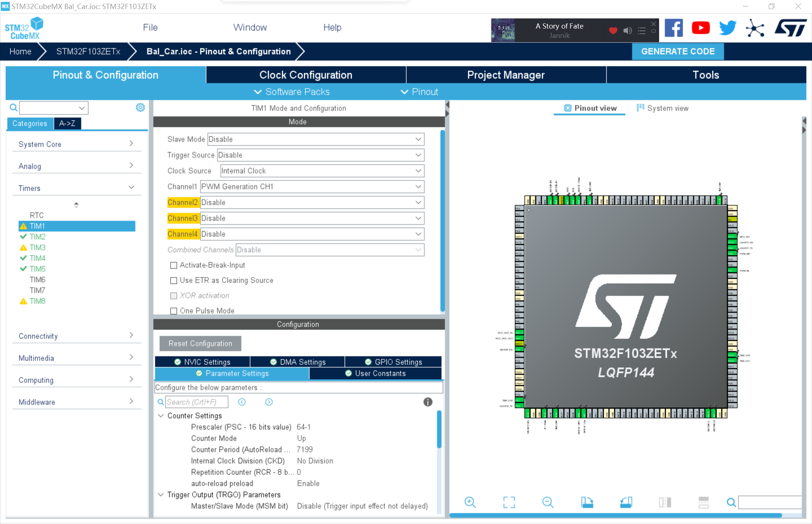The width and height of the screenshot is (812, 524).
Task: Open the Help menu
Action: click(332, 27)
